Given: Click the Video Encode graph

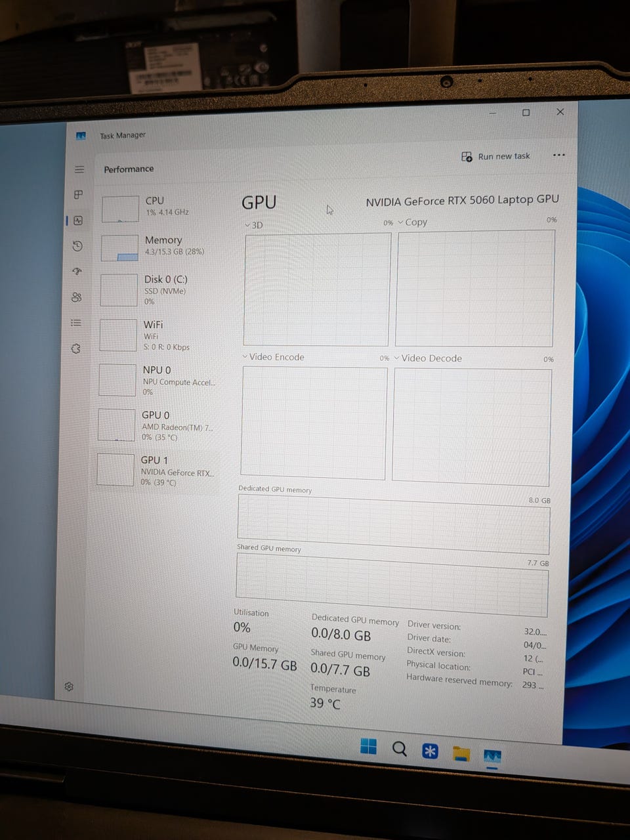Looking at the screenshot, I should (x=314, y=423).
